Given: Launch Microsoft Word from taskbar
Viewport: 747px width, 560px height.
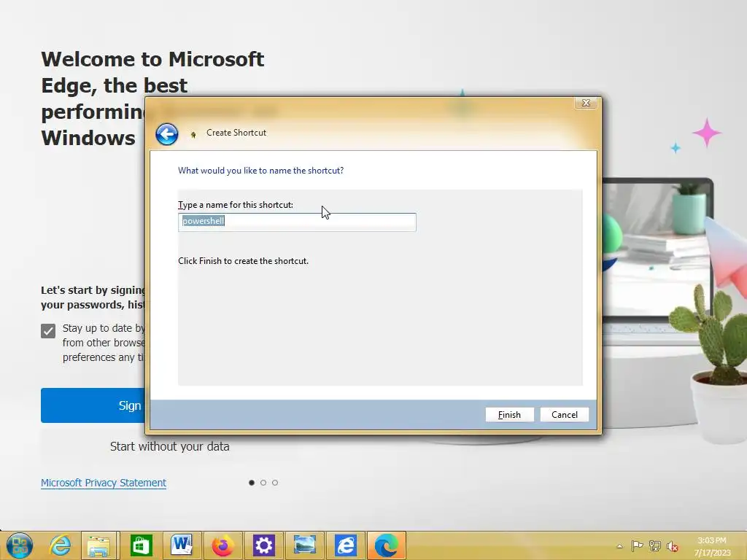Looking at the screenshot, I should 182,545.
